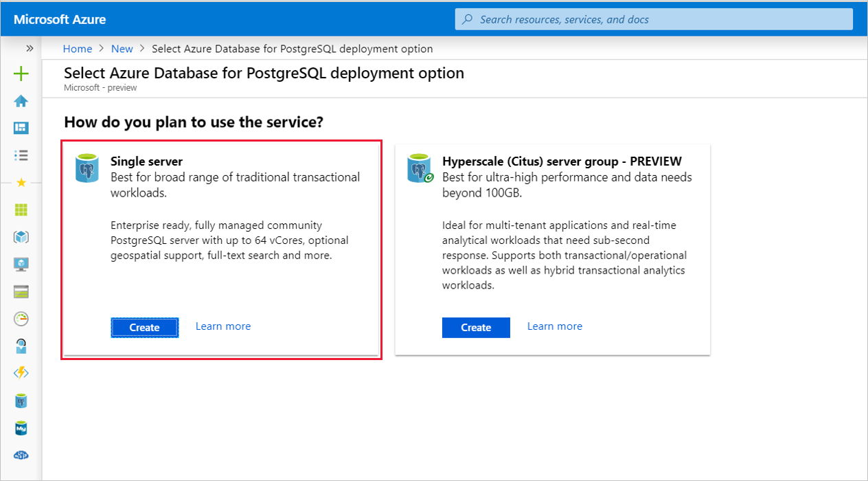Click Hyperscale (Citus) server group - PREVIEW title
The height and width of the screenshot is (481, 868).
pos(562,161)
